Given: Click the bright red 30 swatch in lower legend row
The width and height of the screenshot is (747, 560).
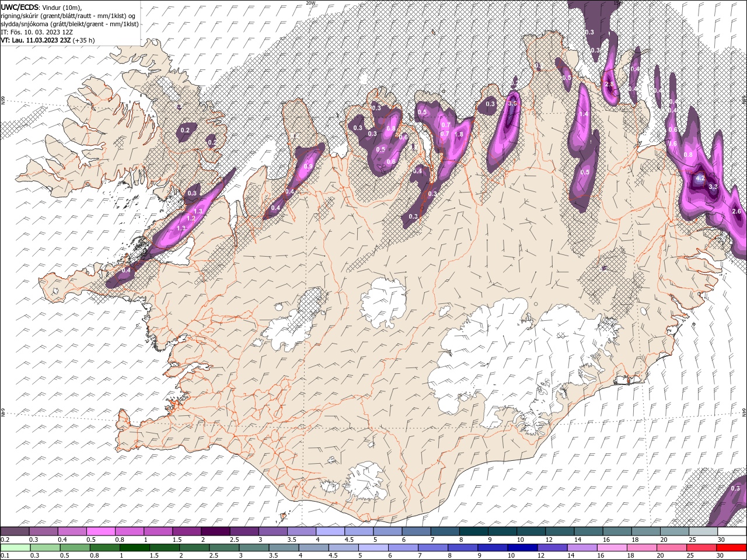Looking at the screenshot, I should coord(731,548).
